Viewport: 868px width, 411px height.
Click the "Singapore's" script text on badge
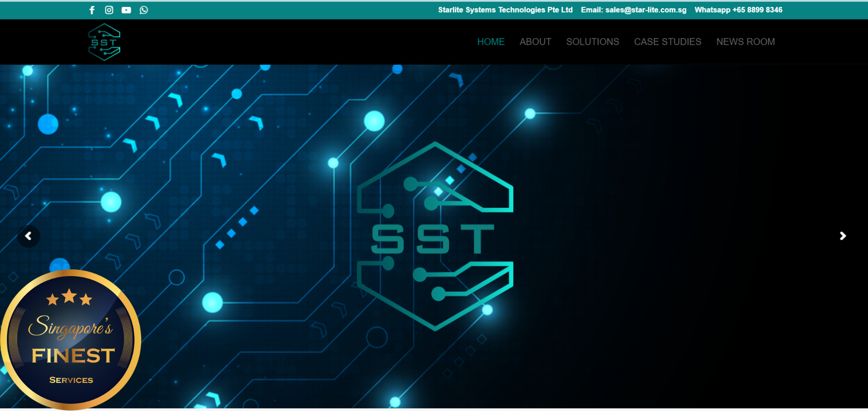(x=70, y=327)
